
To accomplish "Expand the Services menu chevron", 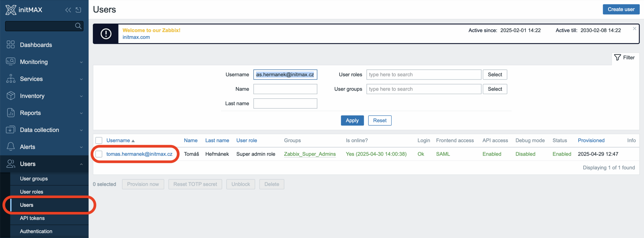I will point(81,79).
